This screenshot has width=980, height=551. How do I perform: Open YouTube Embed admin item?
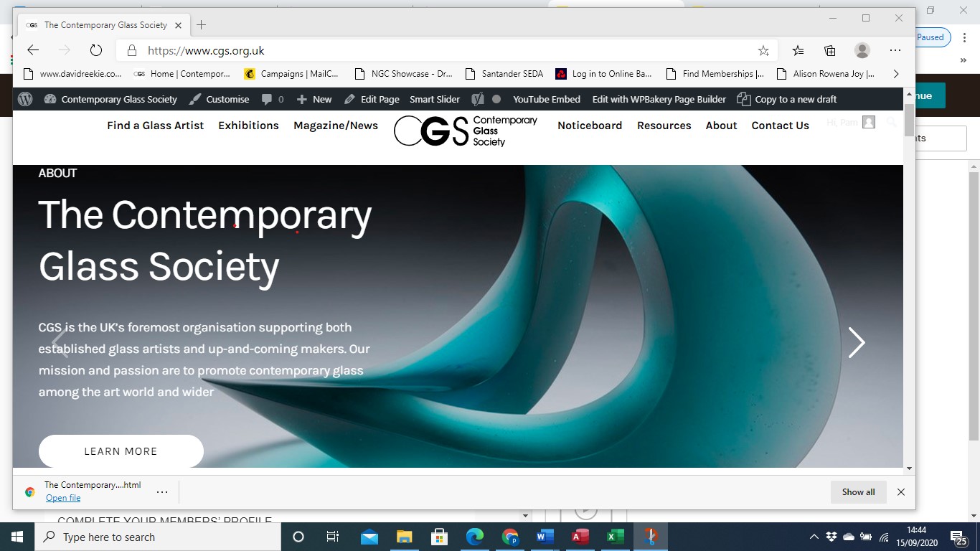click(547, 99)
